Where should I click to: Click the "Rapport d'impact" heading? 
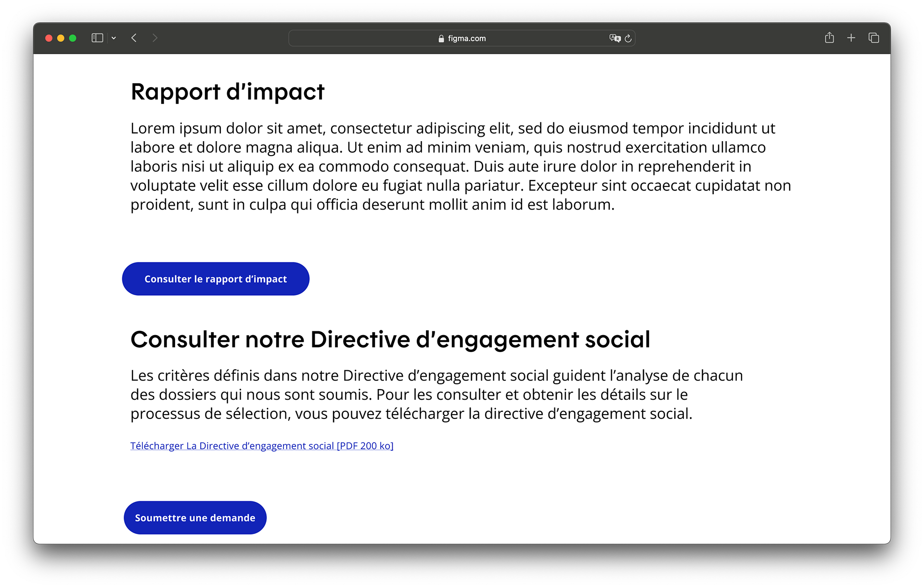point(228,91)
